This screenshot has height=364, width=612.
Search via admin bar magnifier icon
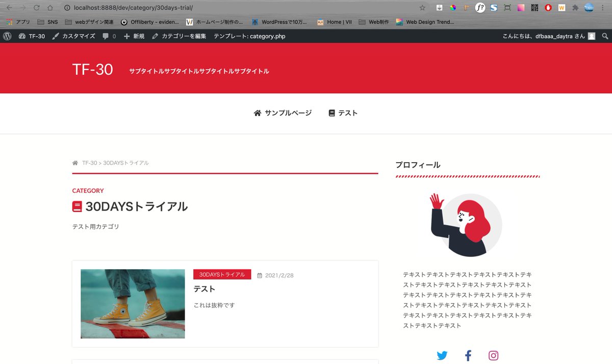605,36
